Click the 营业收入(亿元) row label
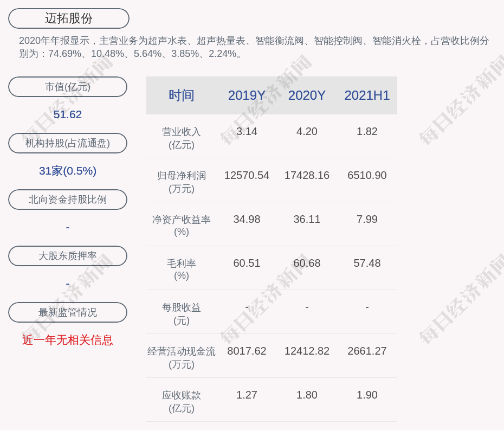This screenshot has height=430, width=504. click(181, 138)
